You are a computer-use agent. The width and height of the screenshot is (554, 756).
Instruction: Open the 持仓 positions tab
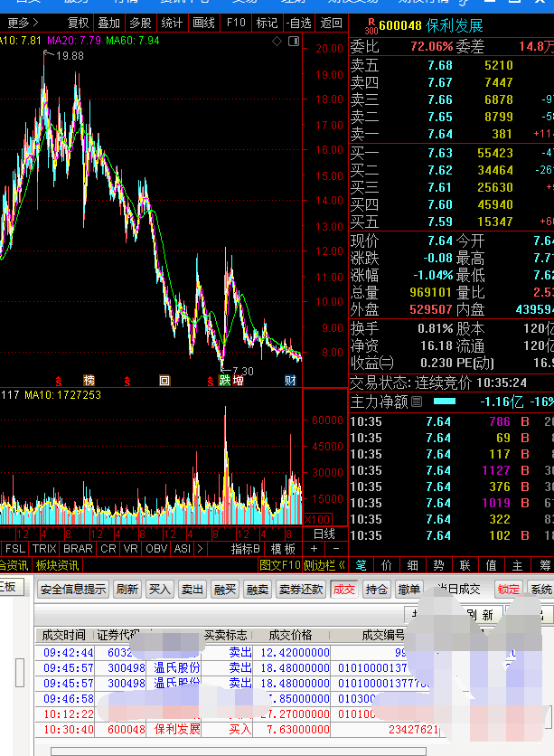coord(376,589)
